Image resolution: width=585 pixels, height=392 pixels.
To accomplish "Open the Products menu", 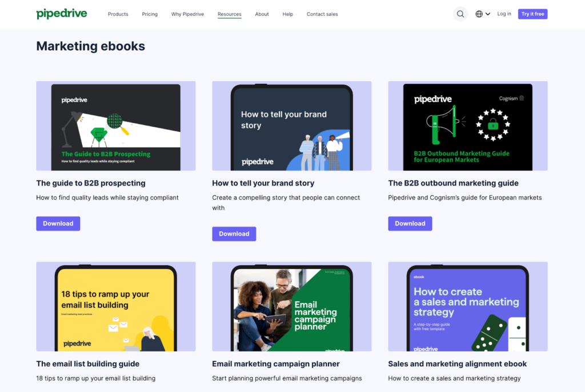I will tap(118, 14).
